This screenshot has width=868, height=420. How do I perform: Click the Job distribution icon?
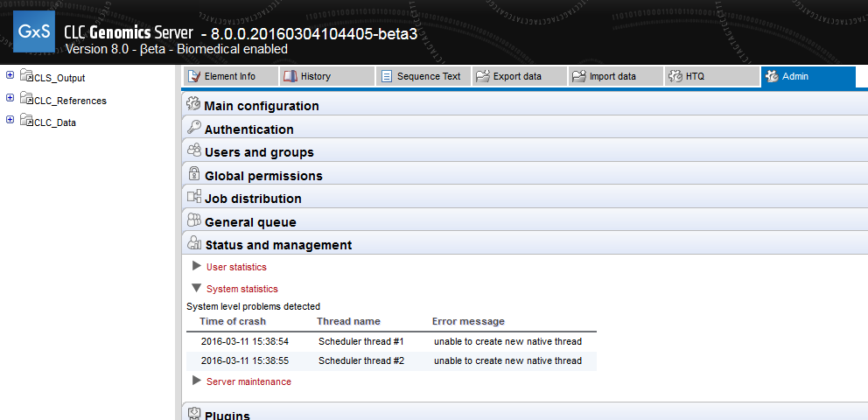coord(194,198)
